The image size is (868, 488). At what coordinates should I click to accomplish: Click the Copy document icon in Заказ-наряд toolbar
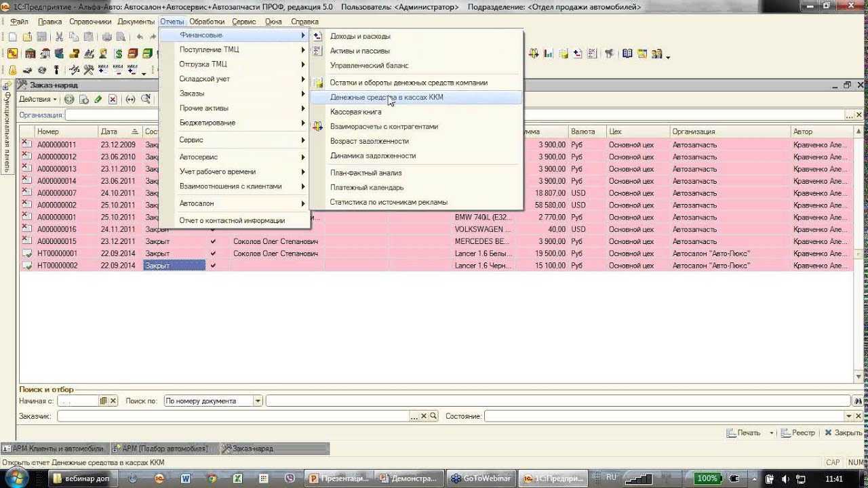pyautogui.click(x=84, y=100)
